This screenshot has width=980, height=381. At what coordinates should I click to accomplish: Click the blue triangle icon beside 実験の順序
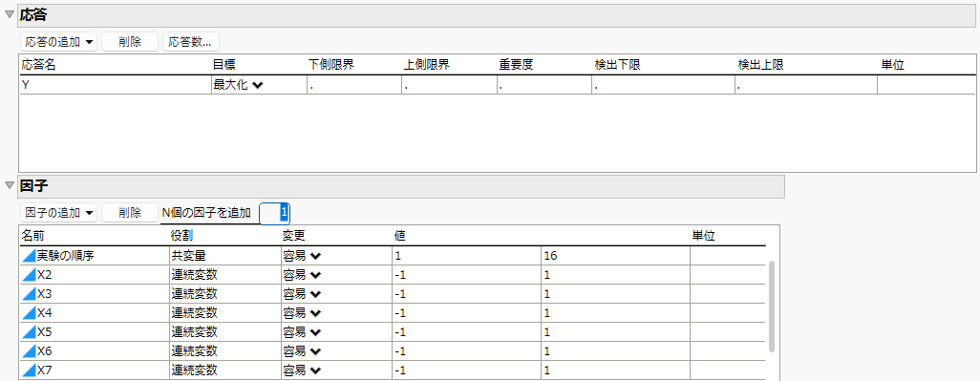pos(29,256)
